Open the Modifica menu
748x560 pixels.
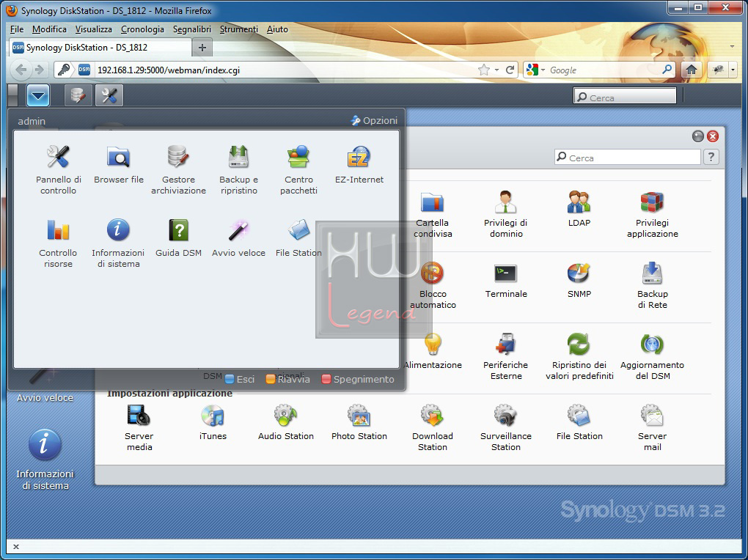(49, 29)
